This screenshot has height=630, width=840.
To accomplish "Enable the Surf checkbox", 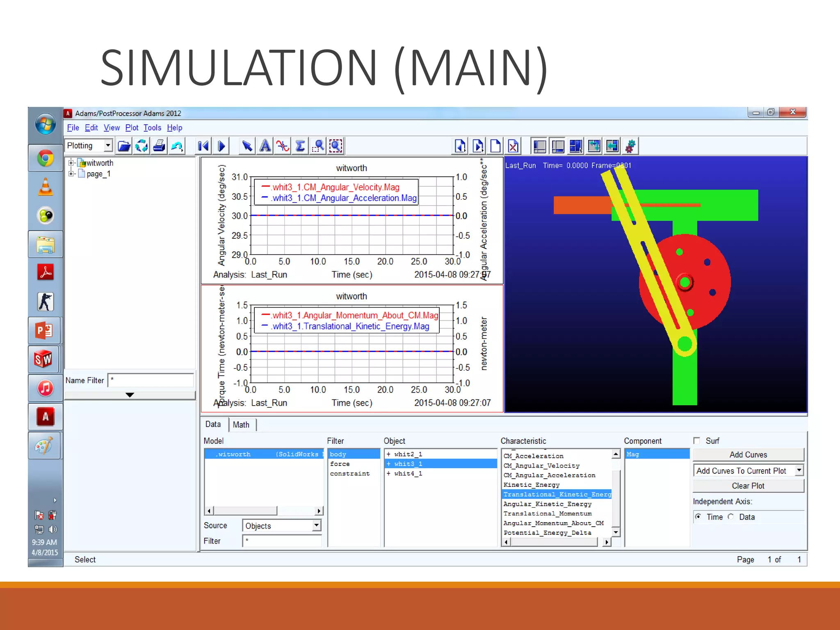I will [x=696, y=441].
